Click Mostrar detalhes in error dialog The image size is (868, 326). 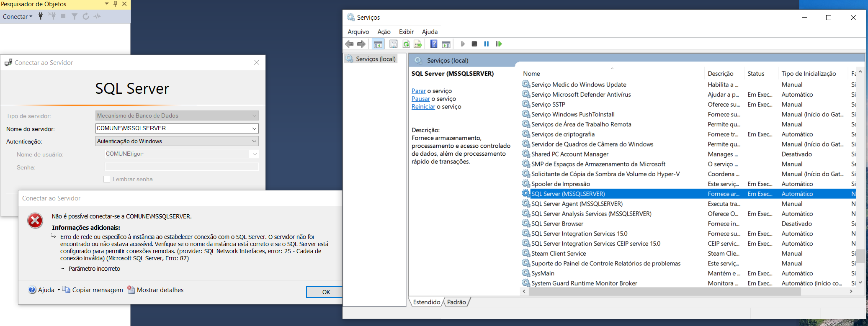[155, 290]
